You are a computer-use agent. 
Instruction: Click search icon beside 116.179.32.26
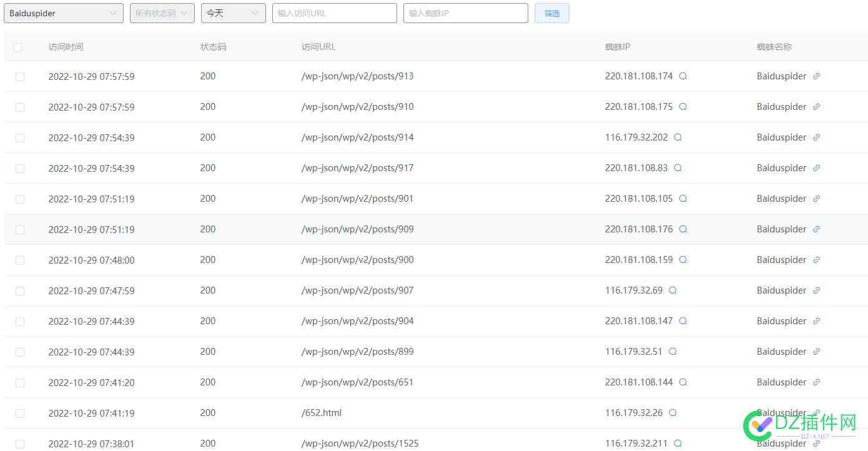pyautogui.click(x=673, y=413)
